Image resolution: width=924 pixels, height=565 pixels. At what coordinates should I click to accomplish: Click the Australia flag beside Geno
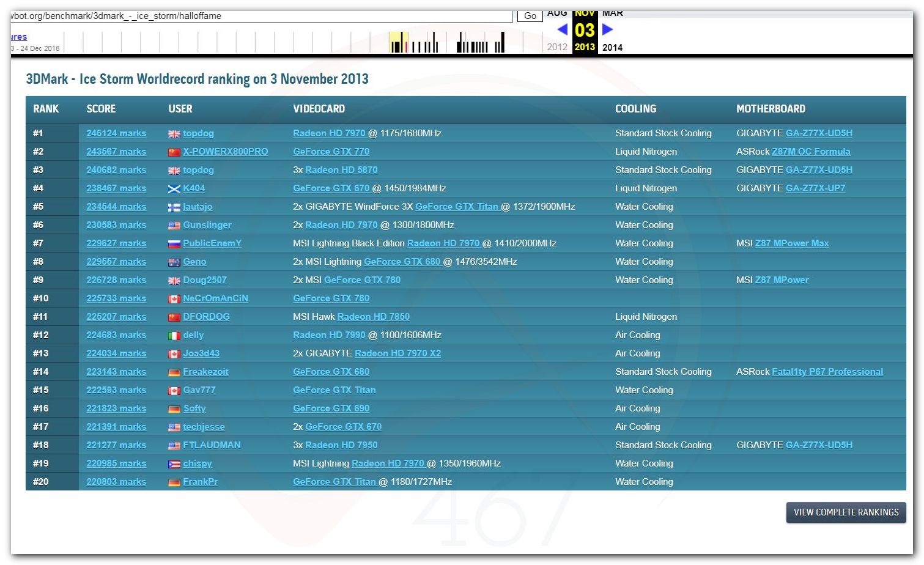[x=174, y=262]
